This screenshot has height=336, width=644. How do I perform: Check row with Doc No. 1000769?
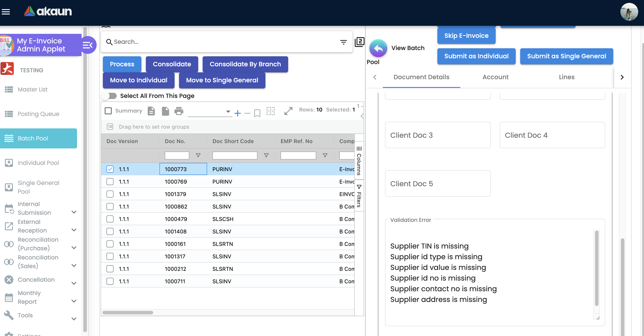(110, 182)
